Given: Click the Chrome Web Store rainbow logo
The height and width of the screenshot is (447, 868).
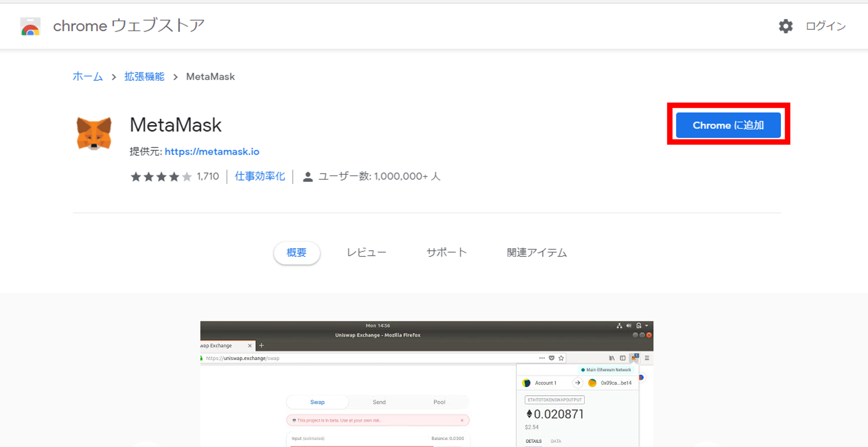Looking at the screenshot, I should pos(30,26).
